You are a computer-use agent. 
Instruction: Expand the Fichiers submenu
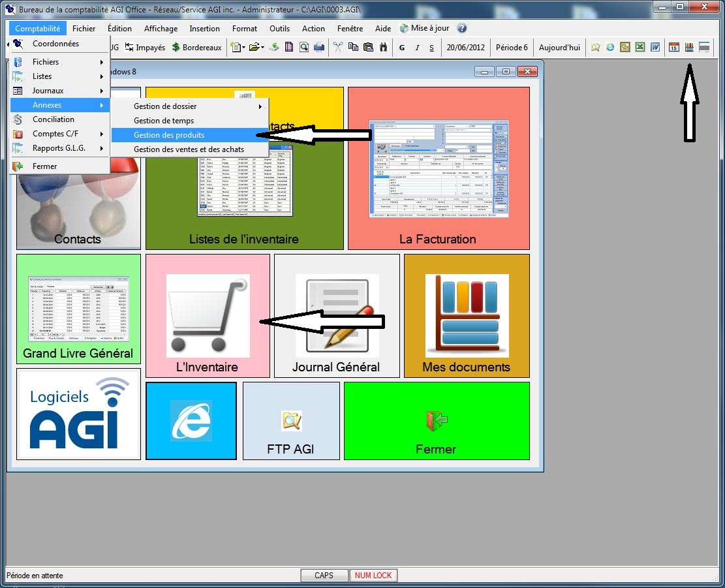coord(60,62)
